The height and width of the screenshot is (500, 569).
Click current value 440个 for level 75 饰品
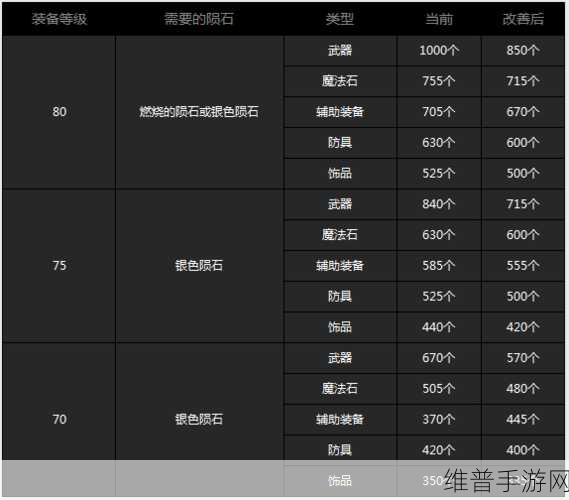[439, 327]
